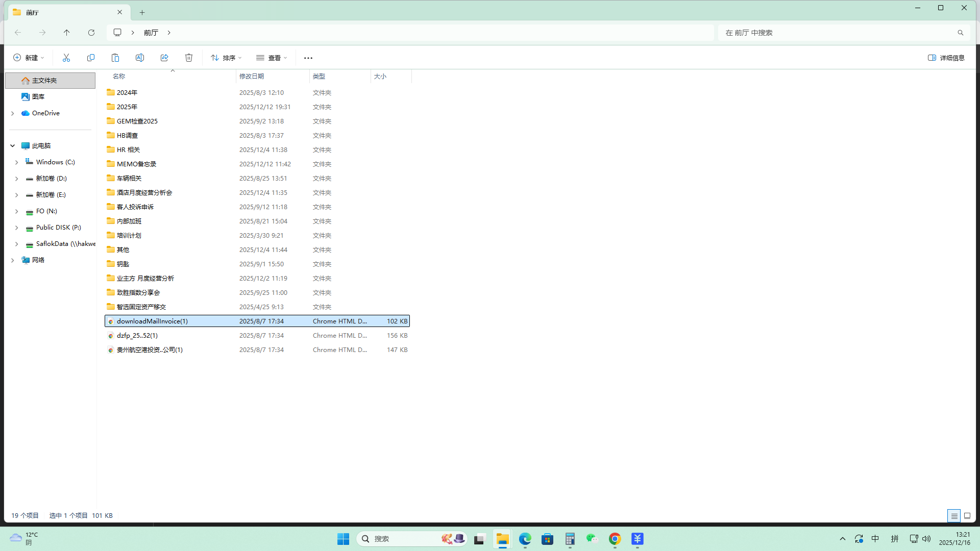Expand the Windows (C:) drive tree node
This screenshot has width=980, height=551.
click(17, 162)
